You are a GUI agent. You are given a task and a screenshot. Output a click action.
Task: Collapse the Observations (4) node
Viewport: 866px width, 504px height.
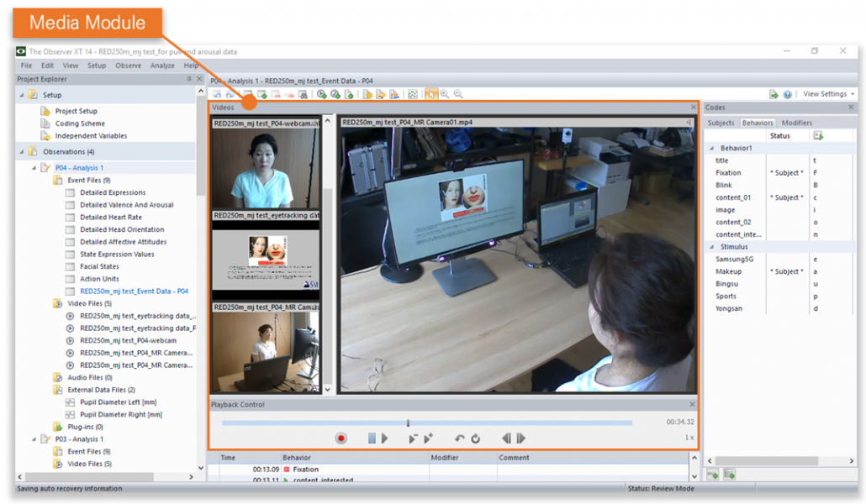tap(22, 152)
